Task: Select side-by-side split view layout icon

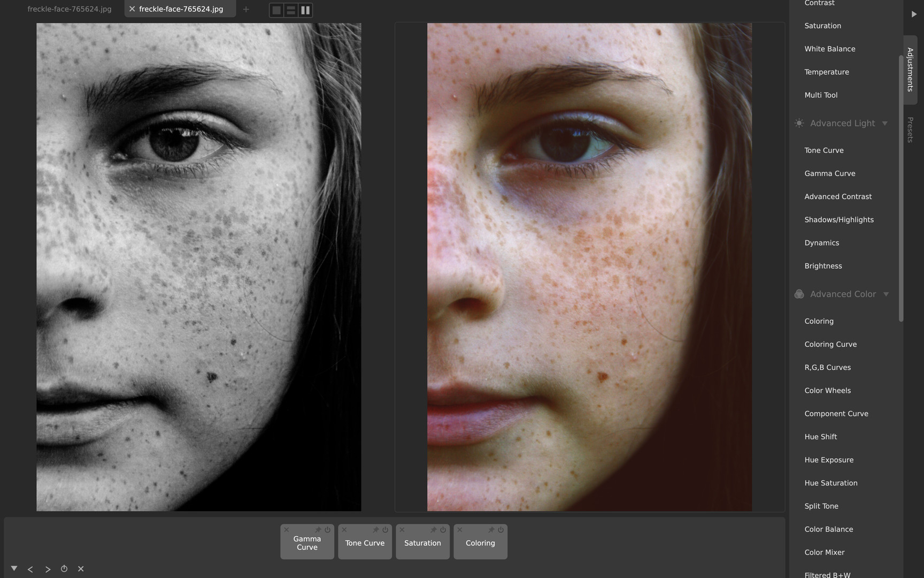Action: click(305, 10)
